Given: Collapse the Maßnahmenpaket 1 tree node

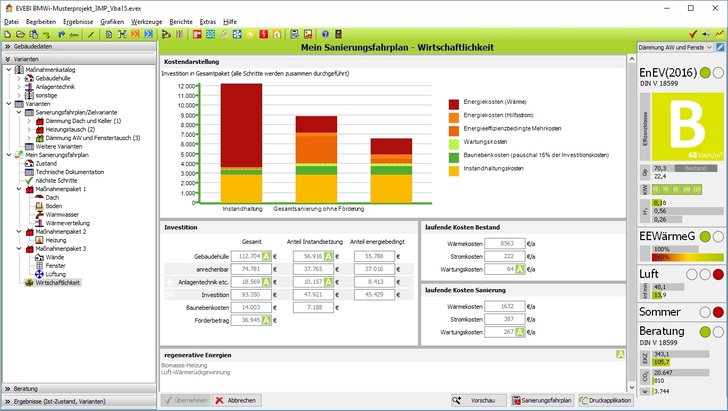Looking at the screenshot, I should click(x=18, y=189).
